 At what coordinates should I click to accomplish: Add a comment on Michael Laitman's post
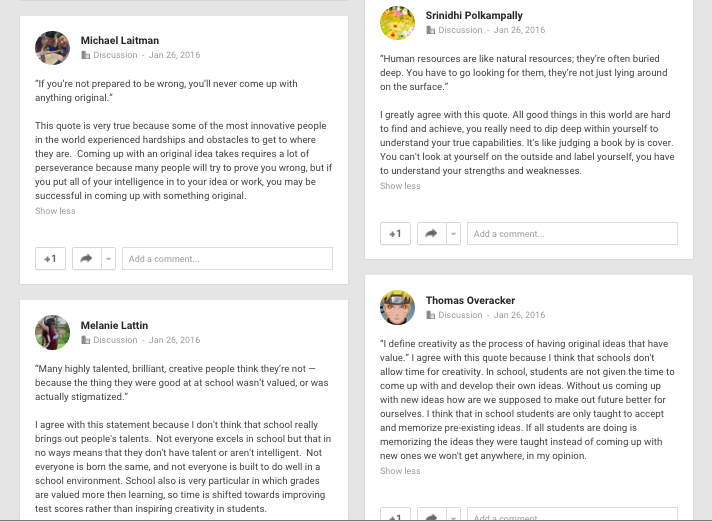(227, 259)
